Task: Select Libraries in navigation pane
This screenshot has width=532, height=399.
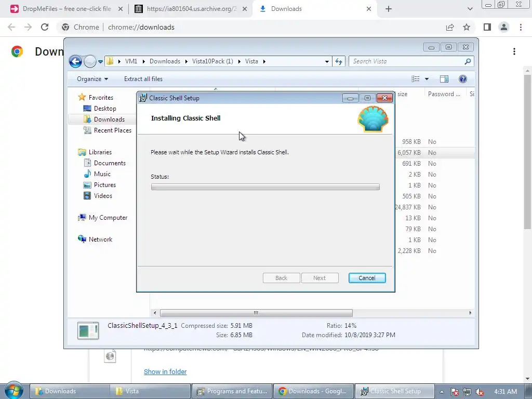Action: coord(100,152)
